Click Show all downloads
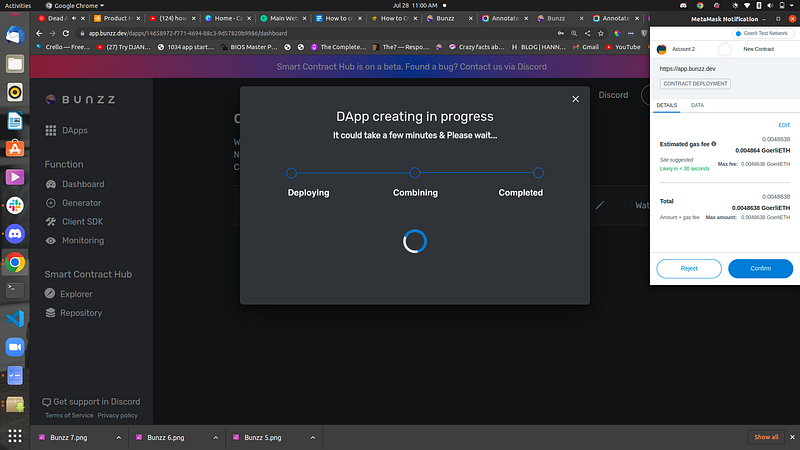 point(766,437)
